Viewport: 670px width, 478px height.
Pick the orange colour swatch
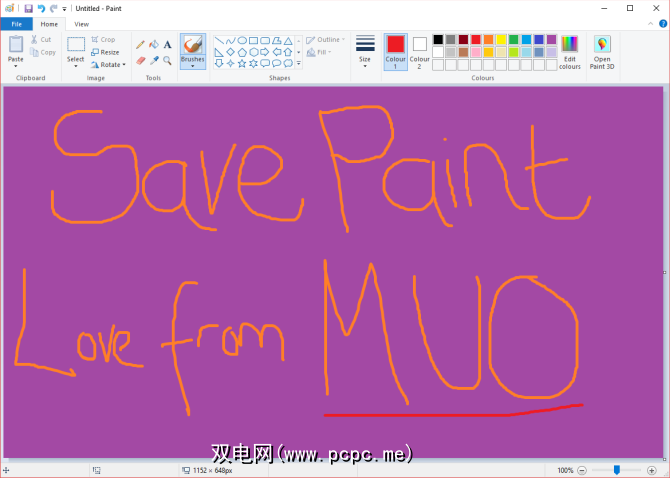click(488, 40)
